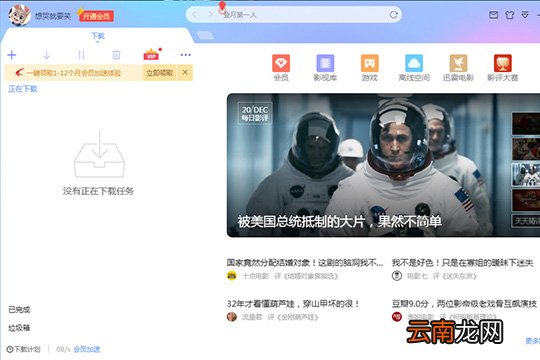Open the 已完成 list

click(19, 309)
